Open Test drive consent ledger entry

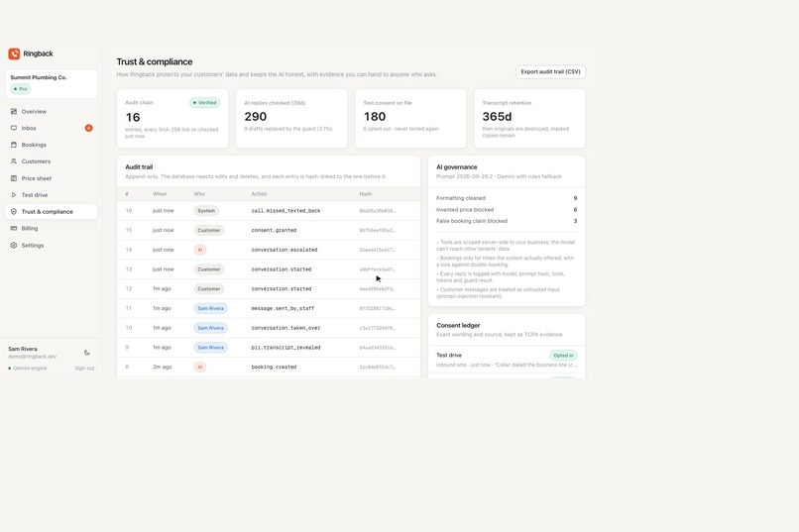(507, 360)
